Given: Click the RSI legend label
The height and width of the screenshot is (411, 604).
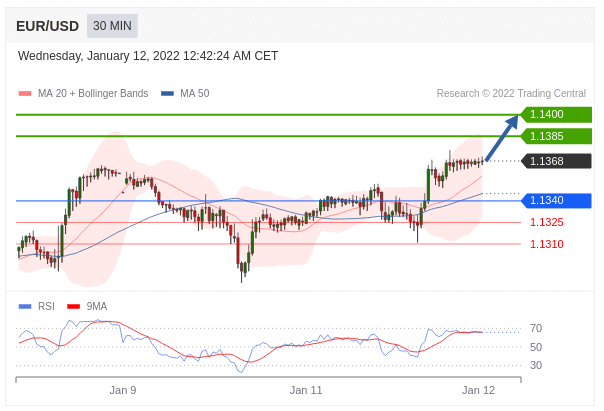Looking at the screenshot, I should click(46, 307).
